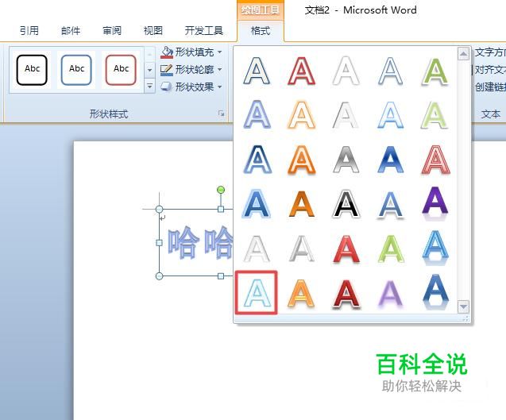Viewport: 506px width, 420px height.
Task: Select the black outlined Abc shape style
Action: point(32,70)
